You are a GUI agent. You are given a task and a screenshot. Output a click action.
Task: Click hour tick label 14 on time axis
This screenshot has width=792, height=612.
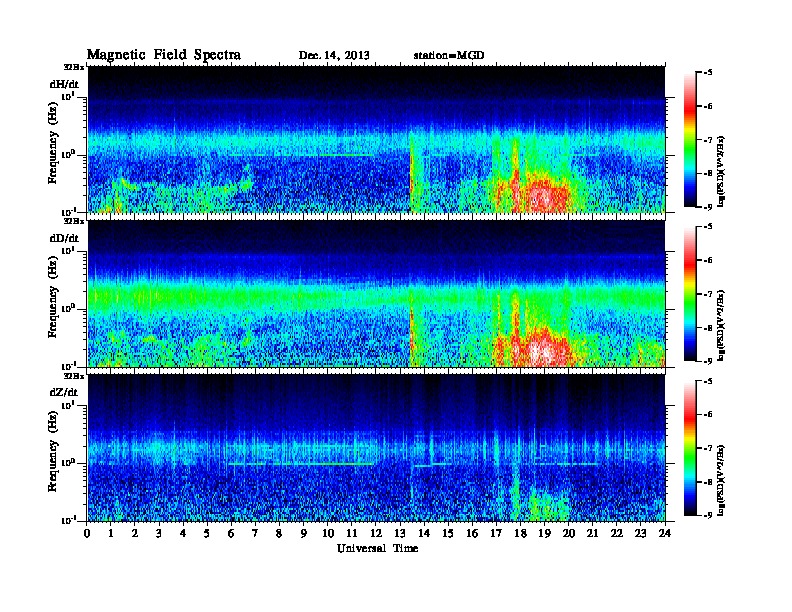click(424, 534)
